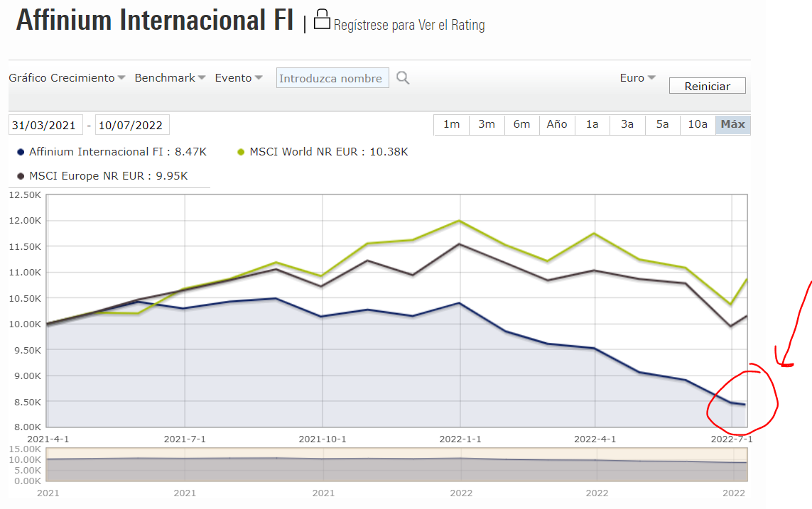Open the Evento dropdown menu
This screenshot has width=812, height=509.
(239, 78)
